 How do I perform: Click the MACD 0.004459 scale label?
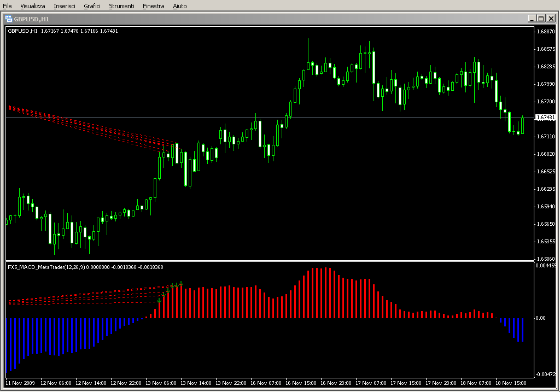coord(545,265)
